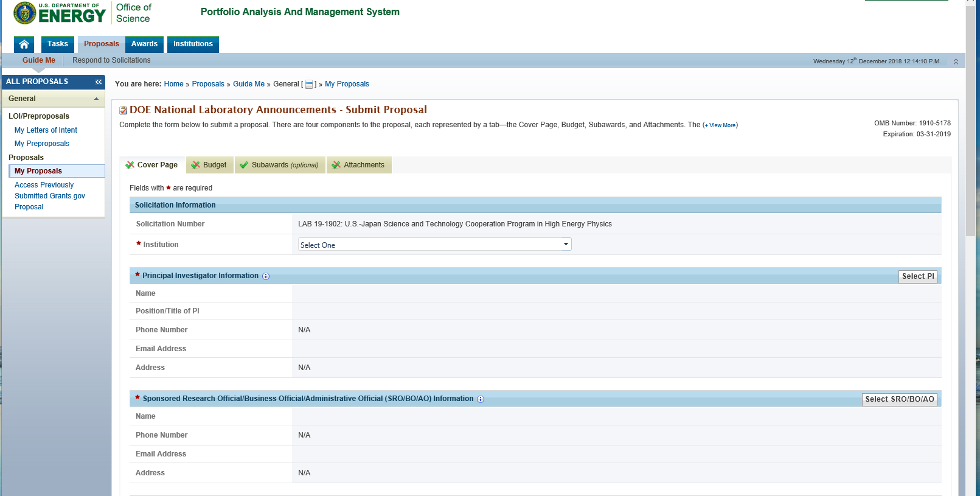The height and width of the screenshot is (496, 980).
Task: Click the OMB Number: 1910-5178 text
Action: click(912, 123)
